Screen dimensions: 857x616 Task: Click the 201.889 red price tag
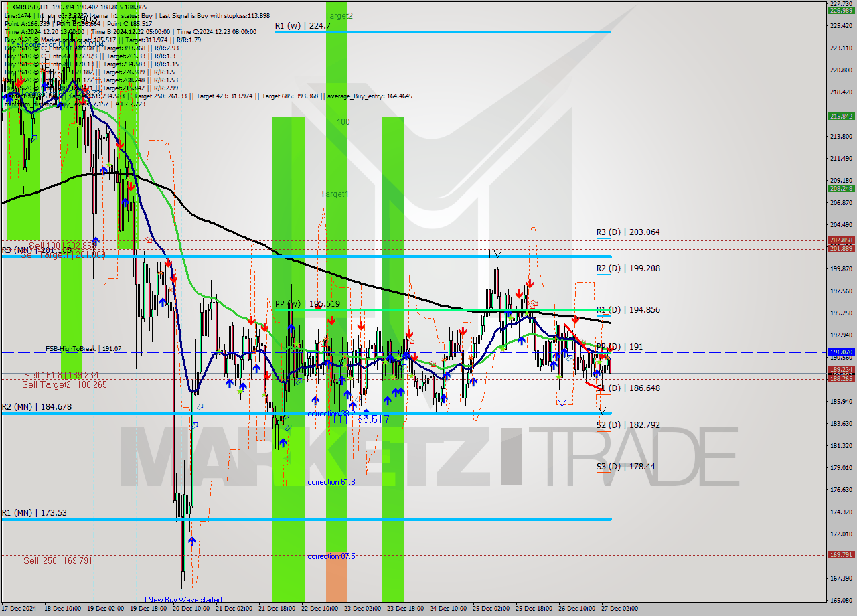tap(841, 248)
